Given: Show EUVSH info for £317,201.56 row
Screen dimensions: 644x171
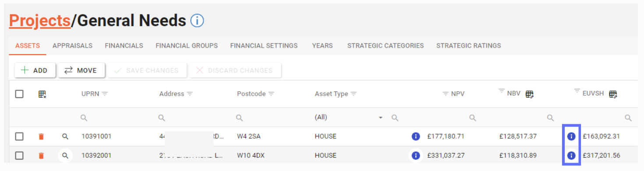Looking at the screenshot, I should click(571, 155).
